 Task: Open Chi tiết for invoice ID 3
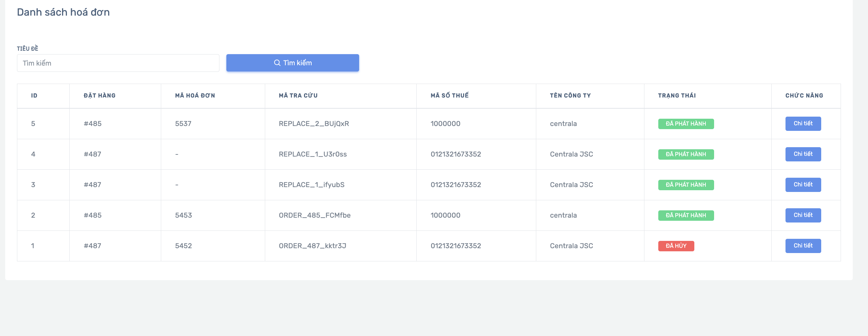(803, 185)
